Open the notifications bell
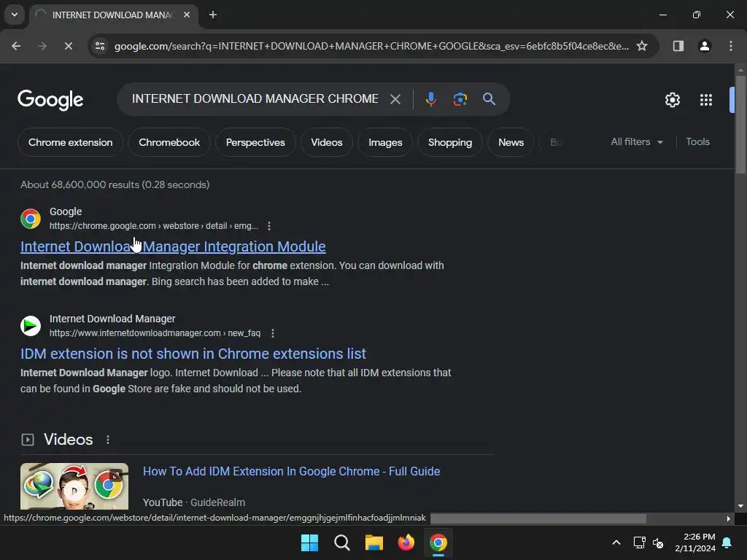 (x=727, y=542)
